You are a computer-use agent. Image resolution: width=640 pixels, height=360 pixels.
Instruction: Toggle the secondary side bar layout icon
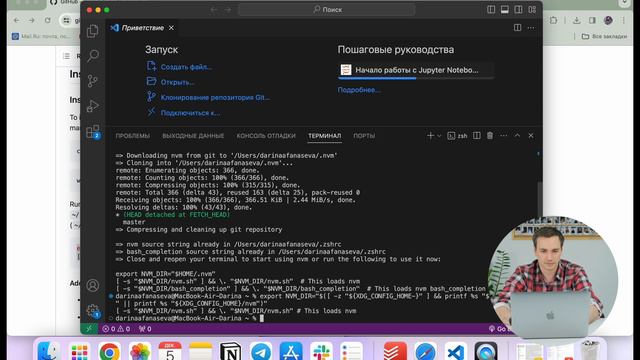(518, 10)
